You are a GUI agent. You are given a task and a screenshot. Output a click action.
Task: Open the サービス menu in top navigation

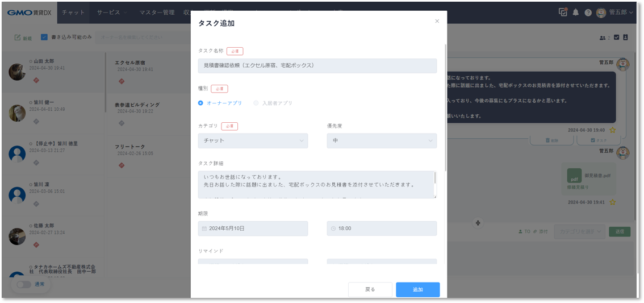point(112,13)
